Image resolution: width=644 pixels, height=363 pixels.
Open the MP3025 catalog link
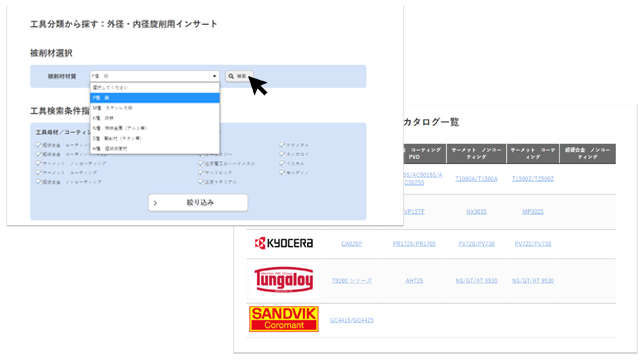pos(533,212)
